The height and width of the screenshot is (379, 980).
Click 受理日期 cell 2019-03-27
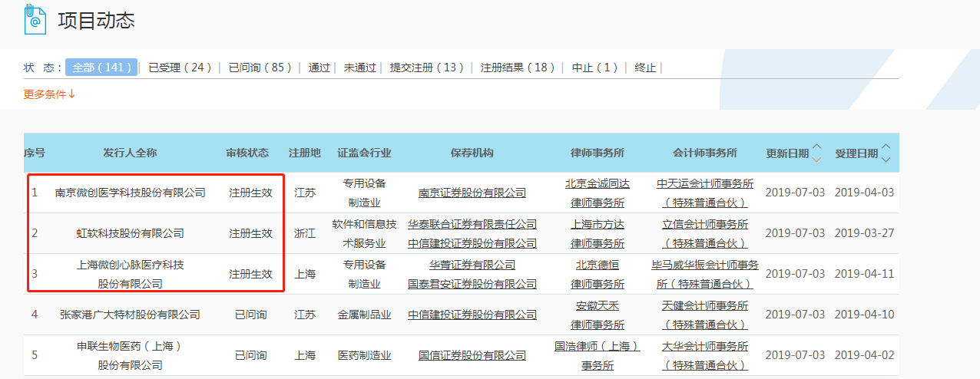[865, 233]
